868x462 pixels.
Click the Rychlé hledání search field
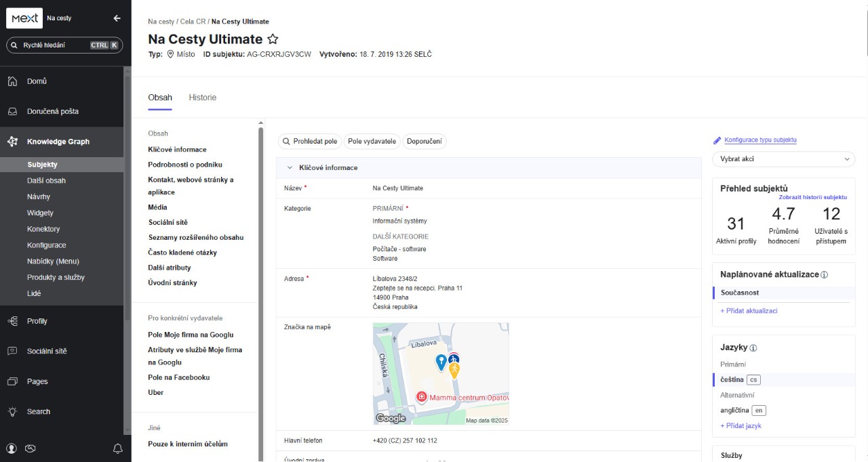pos(56,45)
